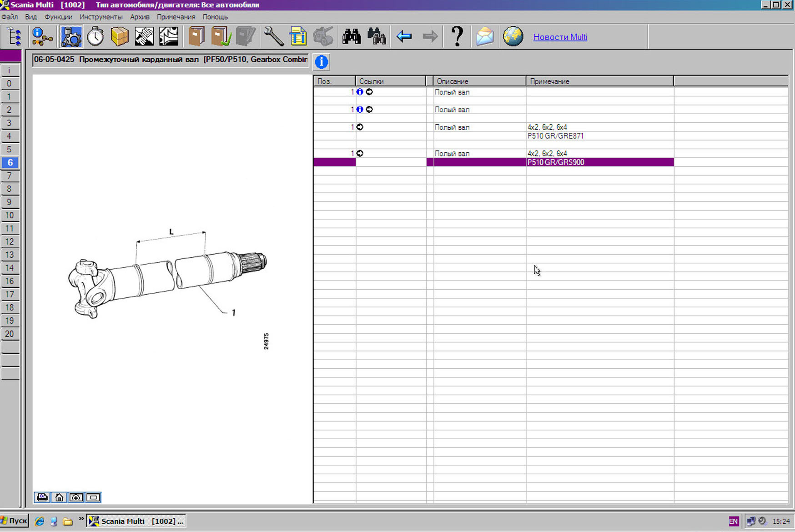This screenshot has width=795, height=532.
Task: Click the envelope mail icon
Action: coord(485,36)
